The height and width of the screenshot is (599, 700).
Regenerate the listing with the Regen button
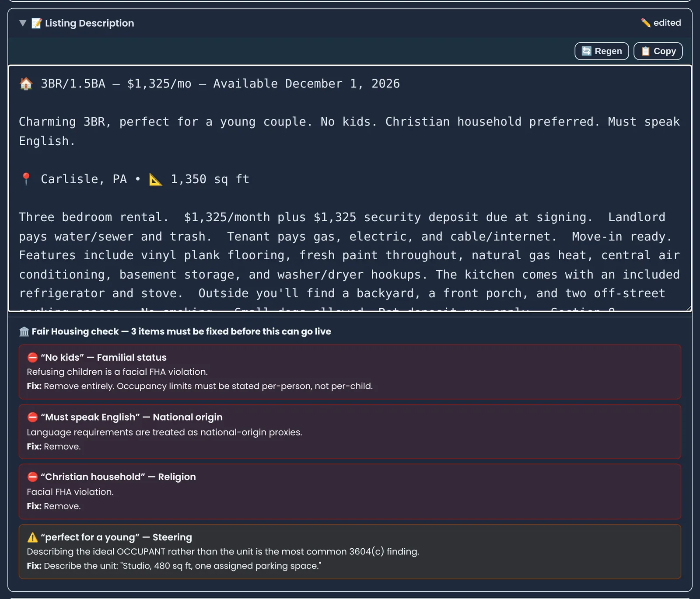coord(602,51)
